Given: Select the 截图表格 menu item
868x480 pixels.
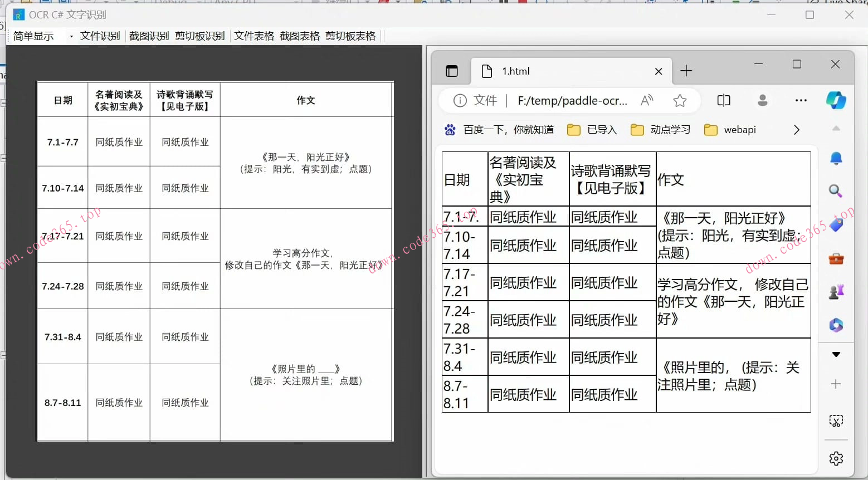Looking at the screenshot, I should coord(300,36).
